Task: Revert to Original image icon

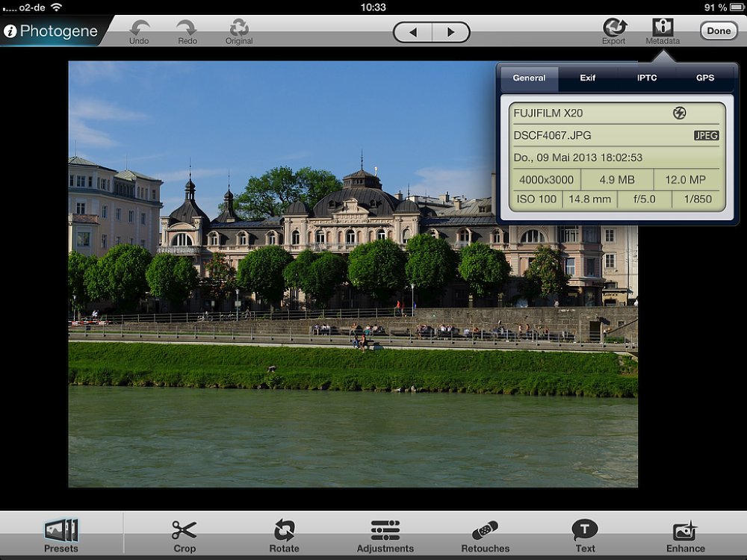Action: 239,28
